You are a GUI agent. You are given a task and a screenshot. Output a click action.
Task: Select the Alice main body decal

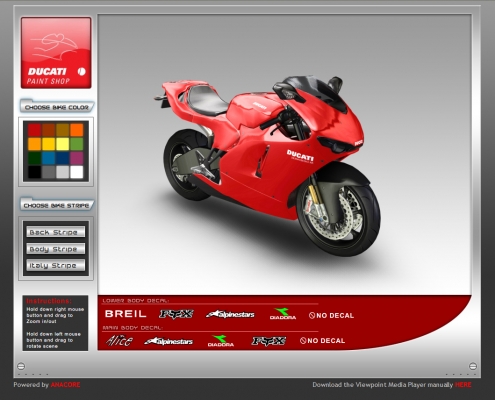[119, 341]
